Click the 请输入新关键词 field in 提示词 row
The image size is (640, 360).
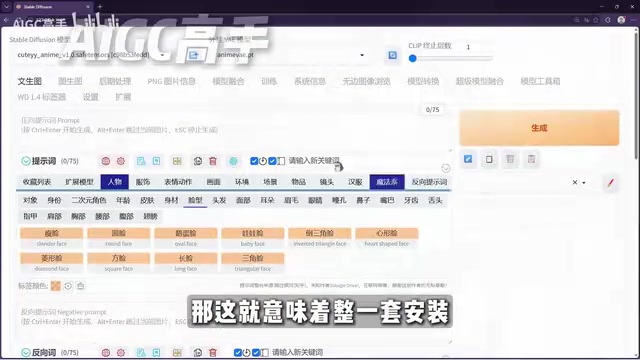tap(314, 161)
